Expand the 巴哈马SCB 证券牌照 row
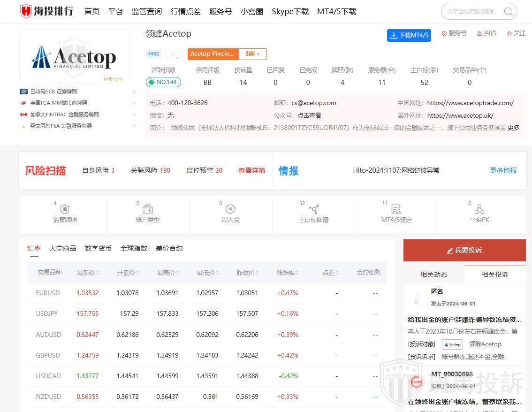This screenshot has width=532, height=412. 134,92
